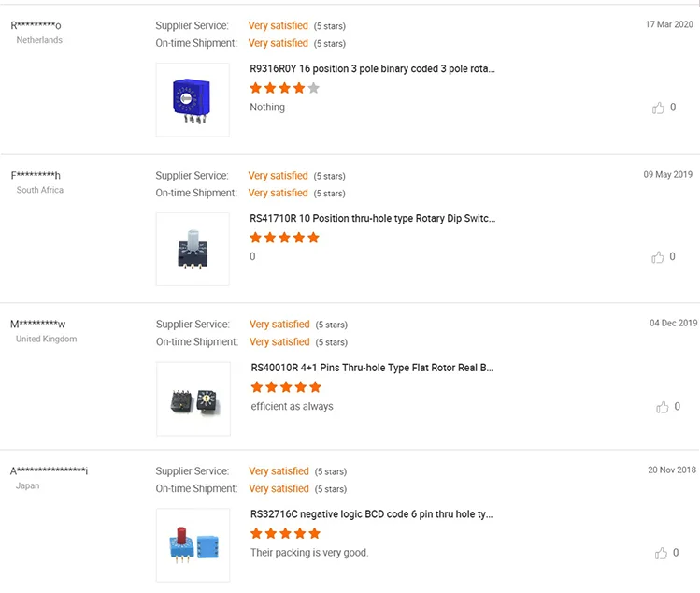Viewport: 700px width, 593px height.
Task: Click 'efficient as always' review comment
Action: 292,407
